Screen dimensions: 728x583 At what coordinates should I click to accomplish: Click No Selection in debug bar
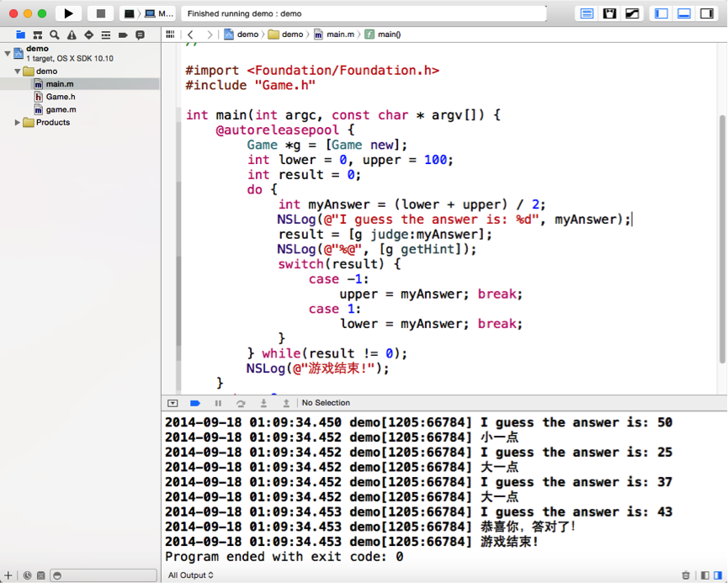coord(326,403)
